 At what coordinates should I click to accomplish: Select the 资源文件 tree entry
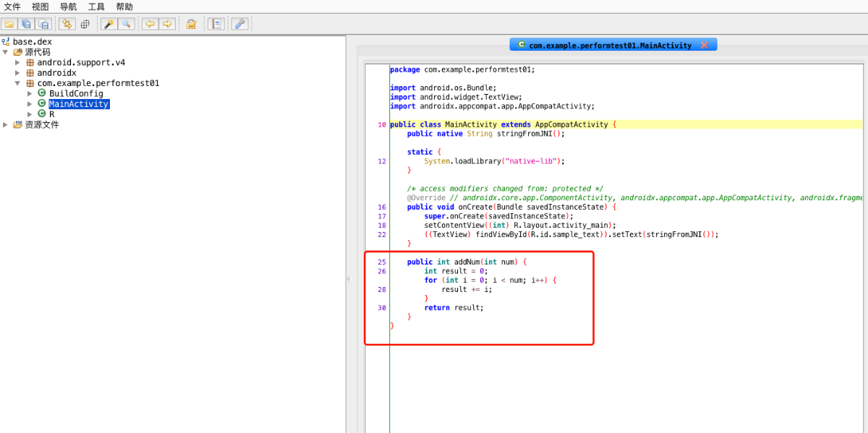tap(42, 124)
